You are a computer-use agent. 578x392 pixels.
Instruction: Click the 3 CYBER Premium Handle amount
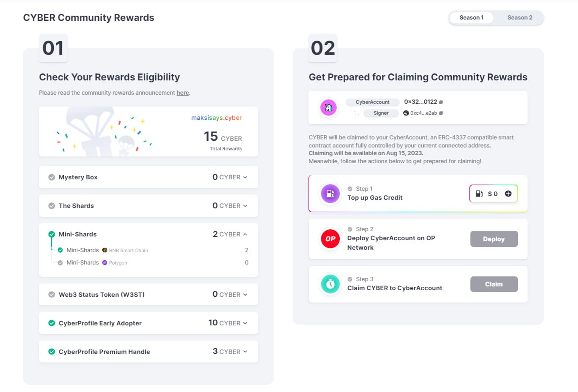[x=227, y=352]
